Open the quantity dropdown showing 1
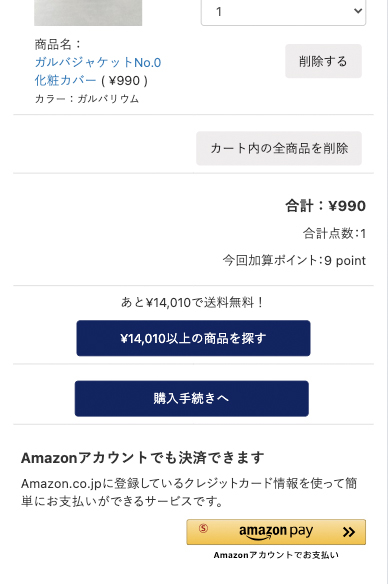Screen dimensions: 388x584 (x=283, y=12)
